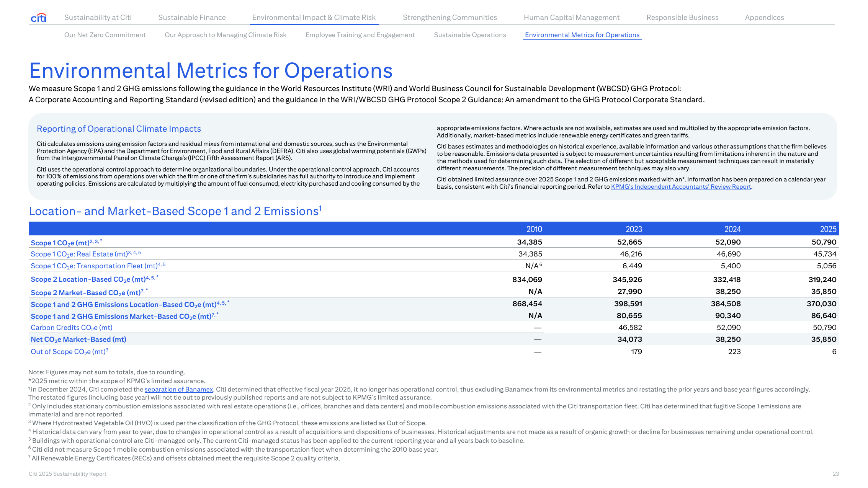Click the N/A 6 cell for Transportation Fleet
The height and width of the screenshot is (488, 868).
tap(534, 266)
